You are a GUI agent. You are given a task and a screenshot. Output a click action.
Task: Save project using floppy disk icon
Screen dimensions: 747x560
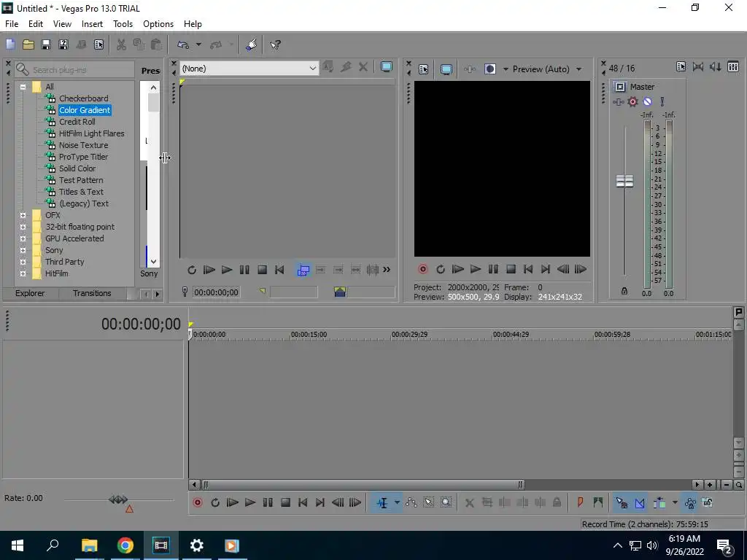tap(46, 44)
